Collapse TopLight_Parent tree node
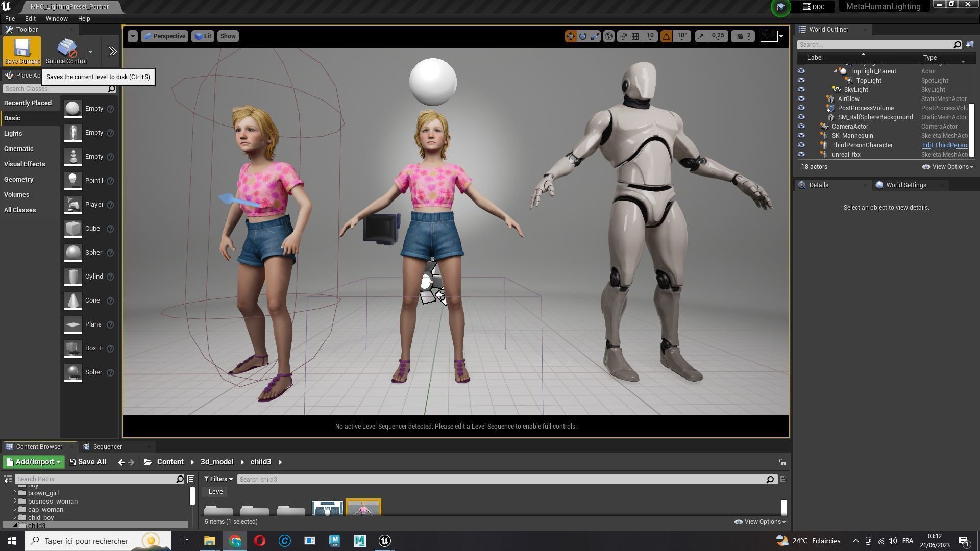The width and height of the screenshot is (980, 551). [x=836, y=71]
